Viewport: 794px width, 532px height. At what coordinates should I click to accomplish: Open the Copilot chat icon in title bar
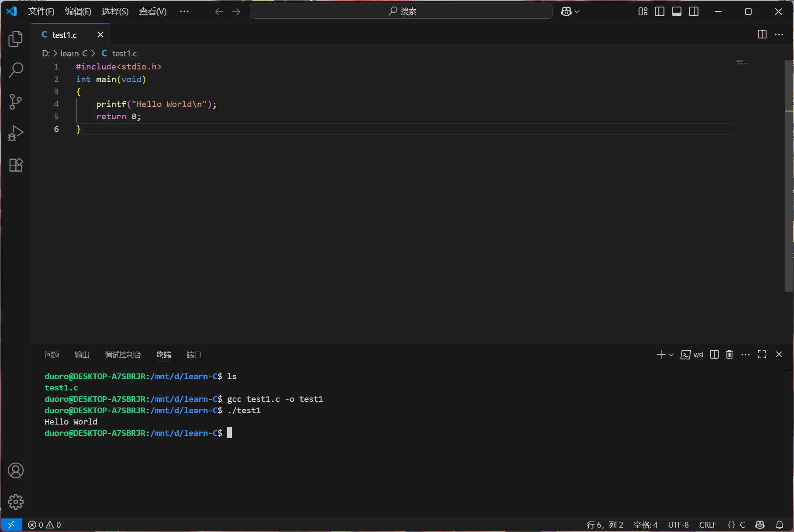pyautogui.click(x=566, y=12)
